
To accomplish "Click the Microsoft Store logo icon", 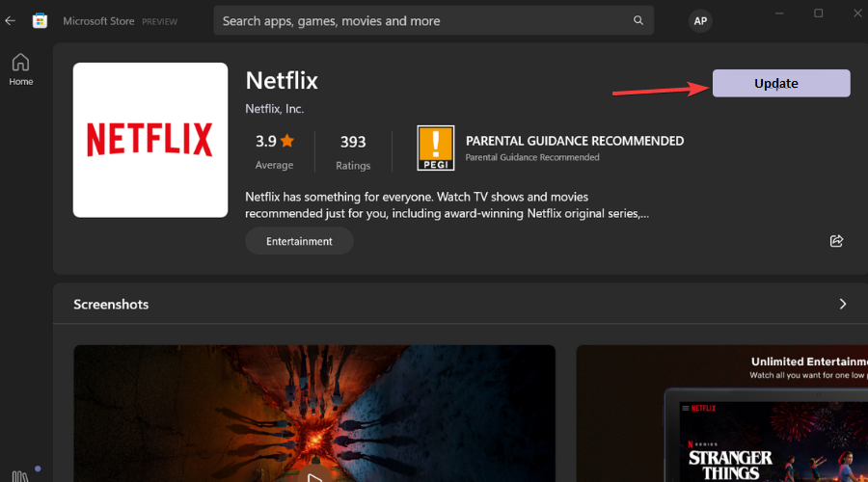I will [40, 21].
